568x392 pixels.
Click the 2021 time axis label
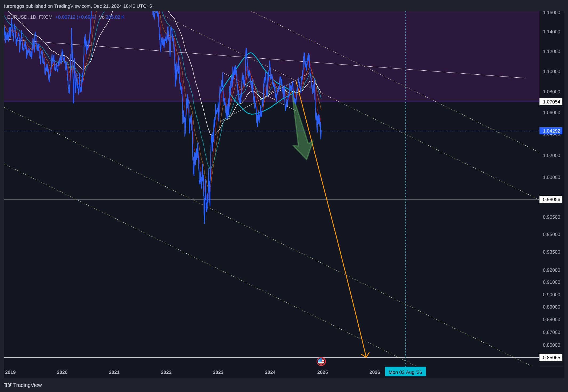[x=114, y=372]
